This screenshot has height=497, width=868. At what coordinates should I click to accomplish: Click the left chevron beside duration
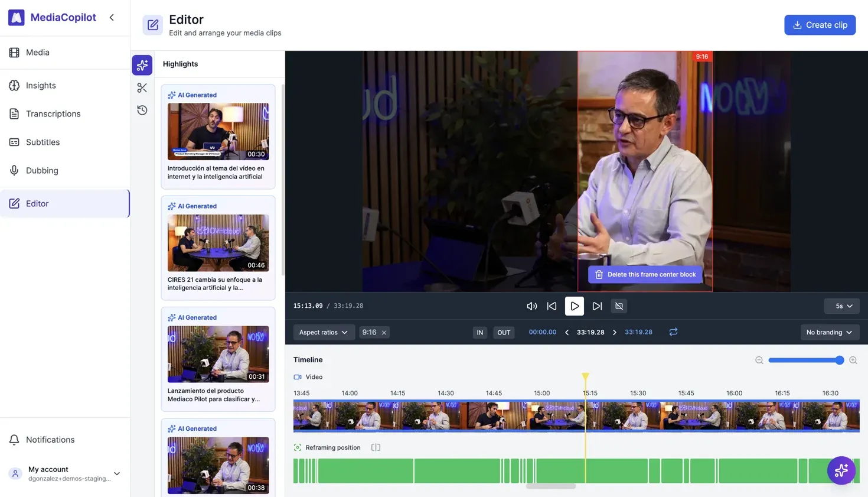point(567,332)
